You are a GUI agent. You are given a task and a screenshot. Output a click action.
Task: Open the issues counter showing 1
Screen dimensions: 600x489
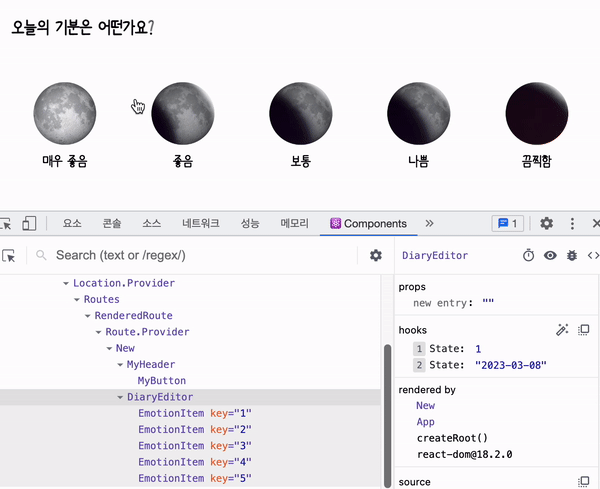point(507,223)
